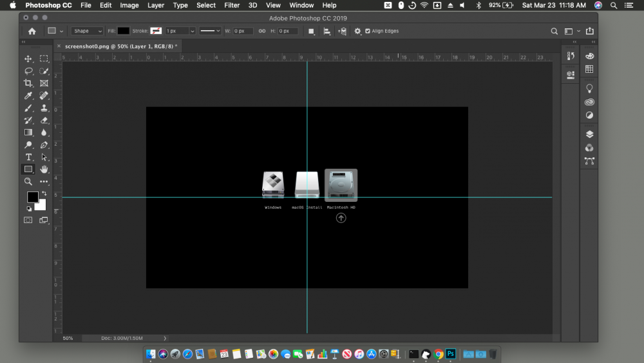This screenshot has height=363, width=644.
Task: Open the shape settings gear
Action: 357,31
